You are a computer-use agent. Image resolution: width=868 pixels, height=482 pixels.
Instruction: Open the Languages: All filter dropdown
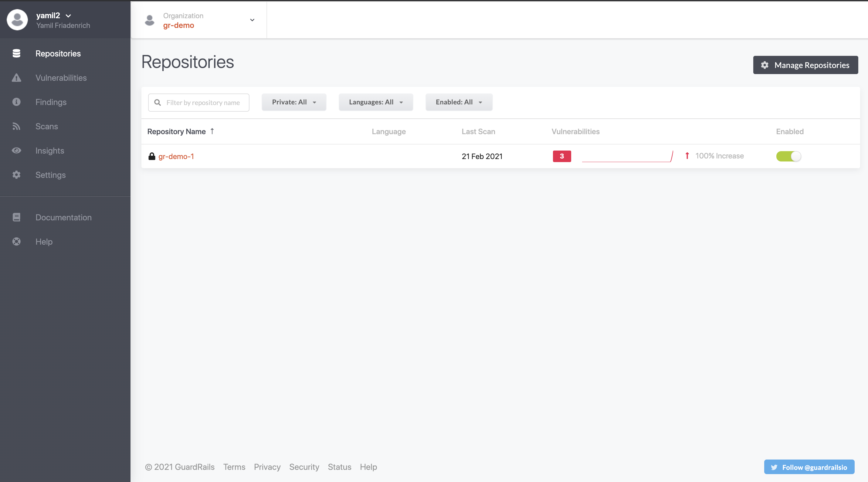pos(376,102)
